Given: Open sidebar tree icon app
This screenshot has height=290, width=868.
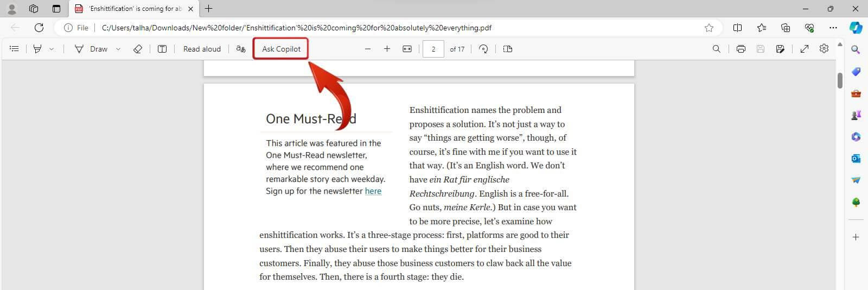Looking at the screenshot, I should point(856,202).
